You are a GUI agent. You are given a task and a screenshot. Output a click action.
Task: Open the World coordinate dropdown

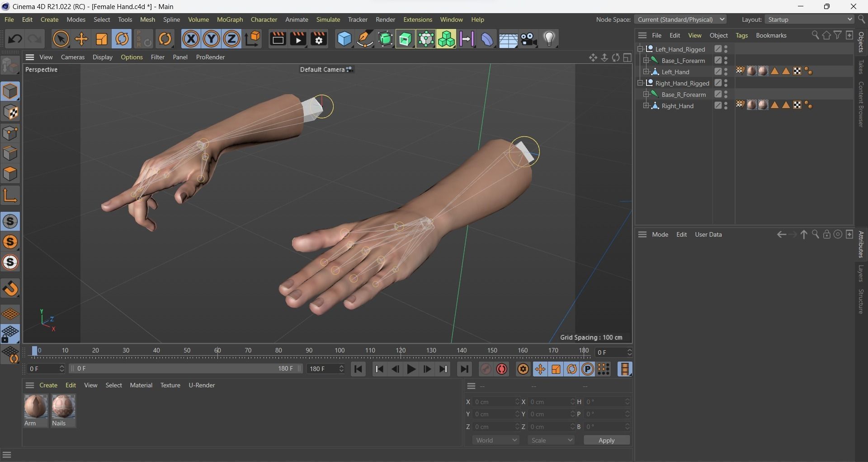(496, 440)
